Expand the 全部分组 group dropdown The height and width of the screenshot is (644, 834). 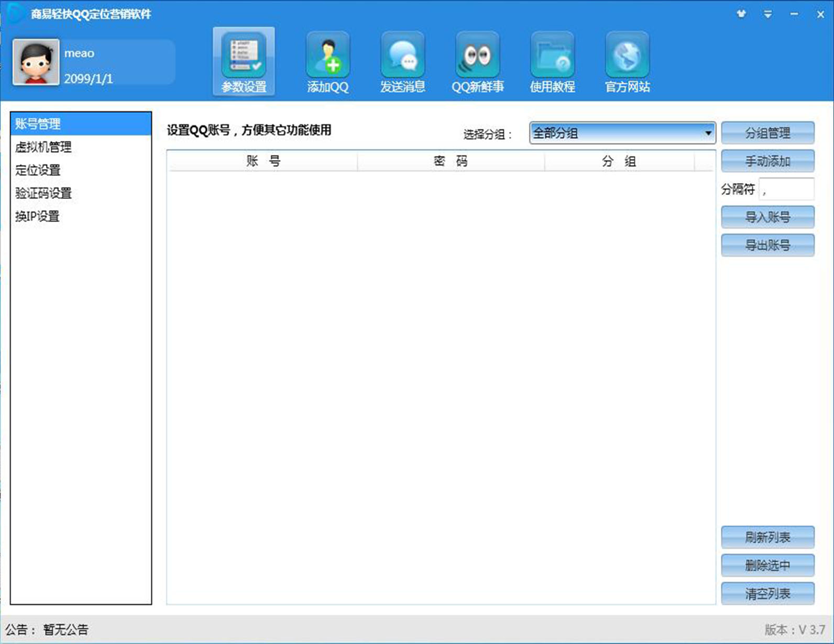coord(622,133)
